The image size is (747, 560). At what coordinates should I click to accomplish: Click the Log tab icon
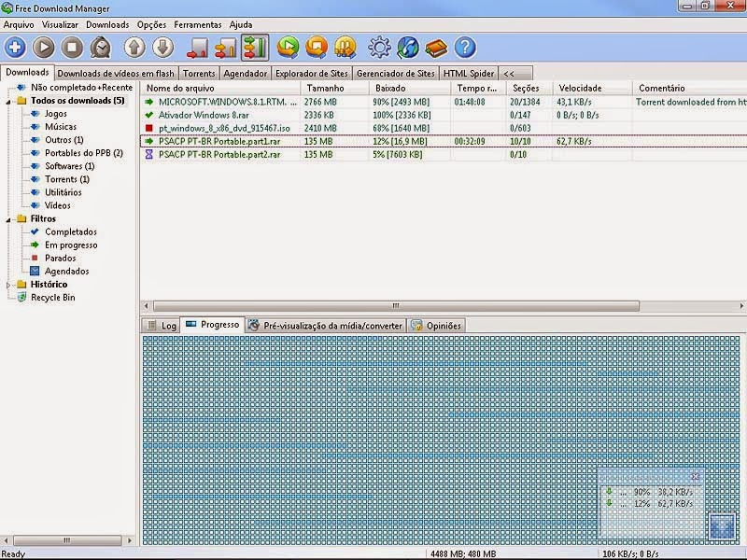(151, 326)
